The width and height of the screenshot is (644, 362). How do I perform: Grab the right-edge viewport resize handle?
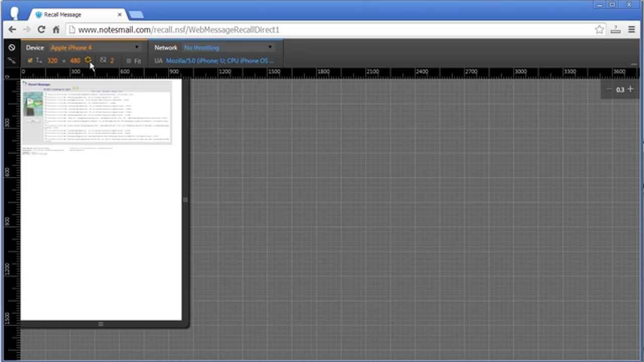coord(185,200)
